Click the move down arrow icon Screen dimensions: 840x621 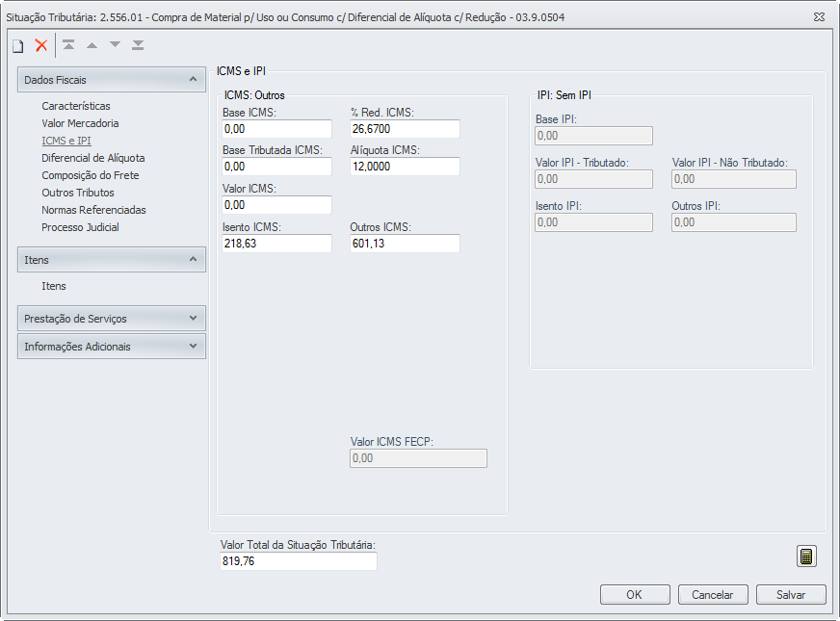click(x=115, y=45)
